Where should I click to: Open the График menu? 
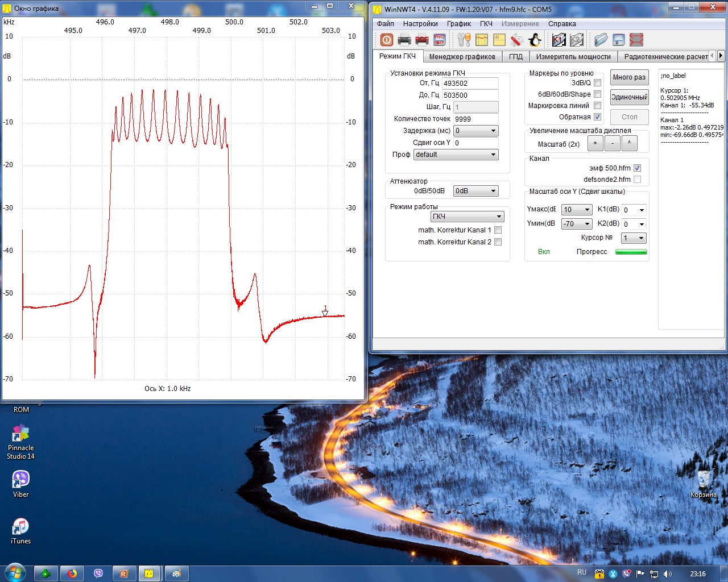[x=458, y=24]
